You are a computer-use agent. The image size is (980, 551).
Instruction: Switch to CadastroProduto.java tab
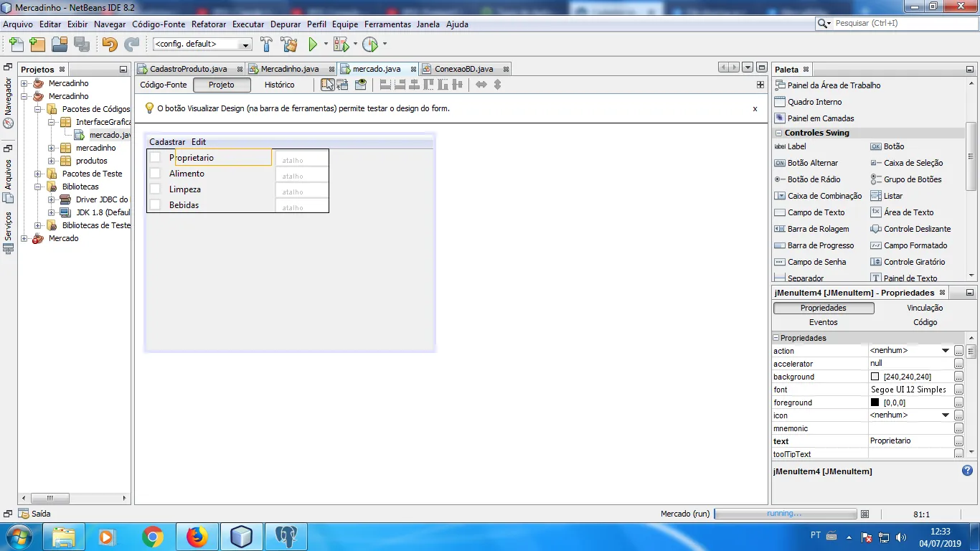pos(188,69)
